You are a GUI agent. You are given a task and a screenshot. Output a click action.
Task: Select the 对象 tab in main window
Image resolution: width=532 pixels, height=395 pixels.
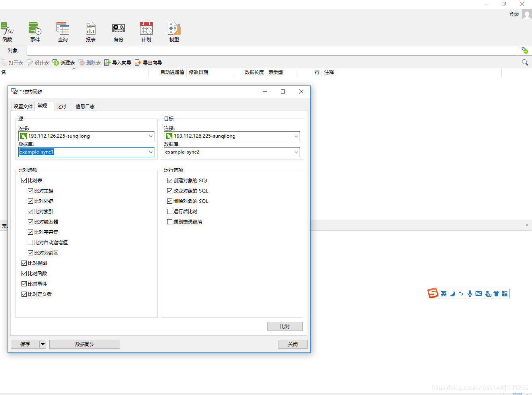pos(13,51)
